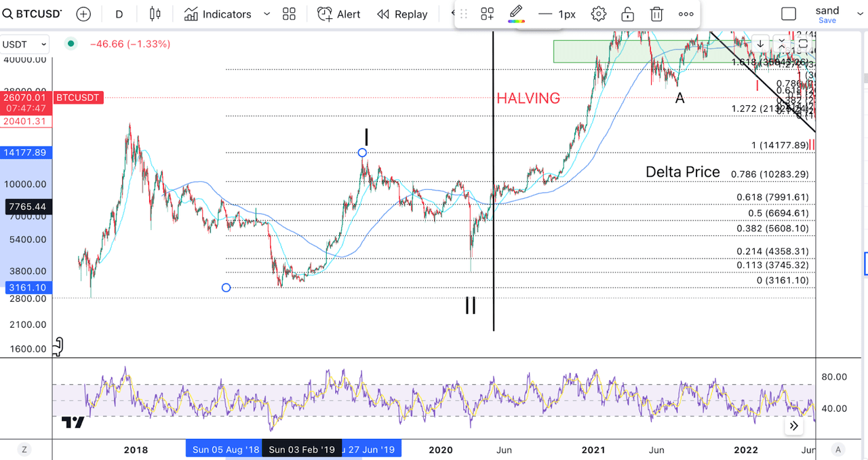The height and width of the screenshot is (460, 868).
Task: Open the BTCUSD symbol search
Action: pos(32,14)
